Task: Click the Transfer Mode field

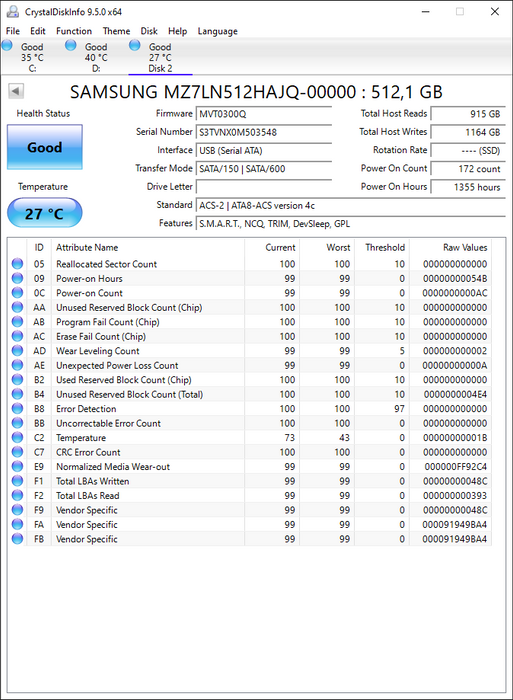Action: (263, 169)
